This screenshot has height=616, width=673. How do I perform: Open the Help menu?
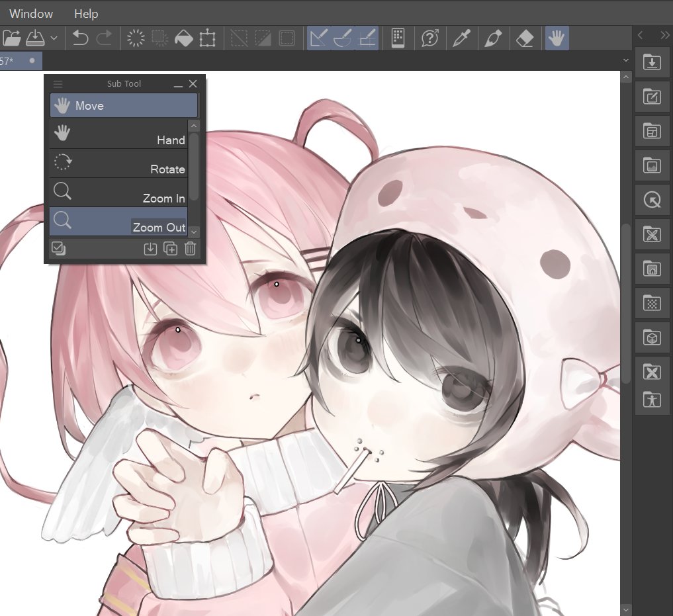tap(86, 14)
